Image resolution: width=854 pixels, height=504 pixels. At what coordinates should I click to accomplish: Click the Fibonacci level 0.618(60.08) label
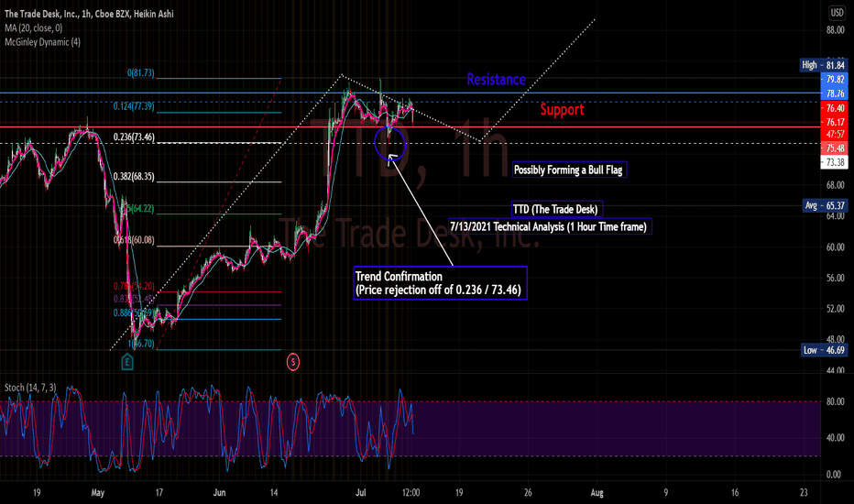(x=134, y=240)
